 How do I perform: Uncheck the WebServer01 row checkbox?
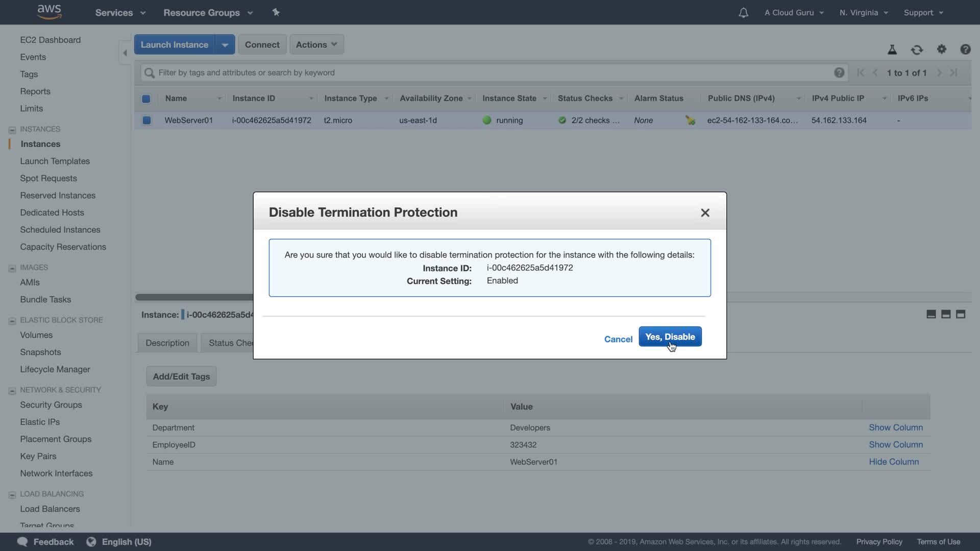point(146,120)
